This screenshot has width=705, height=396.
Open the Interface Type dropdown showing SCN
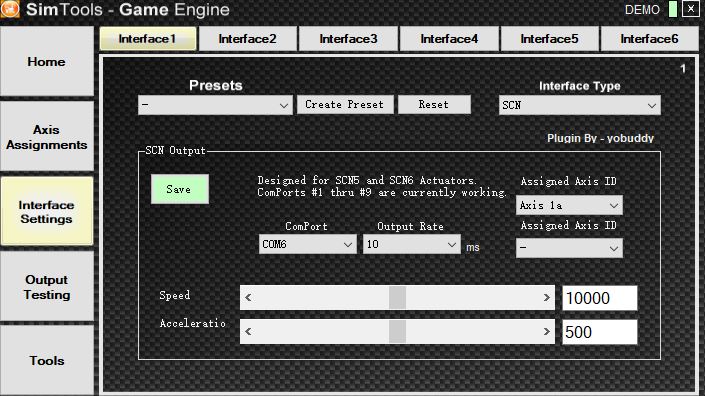point(580,105)
